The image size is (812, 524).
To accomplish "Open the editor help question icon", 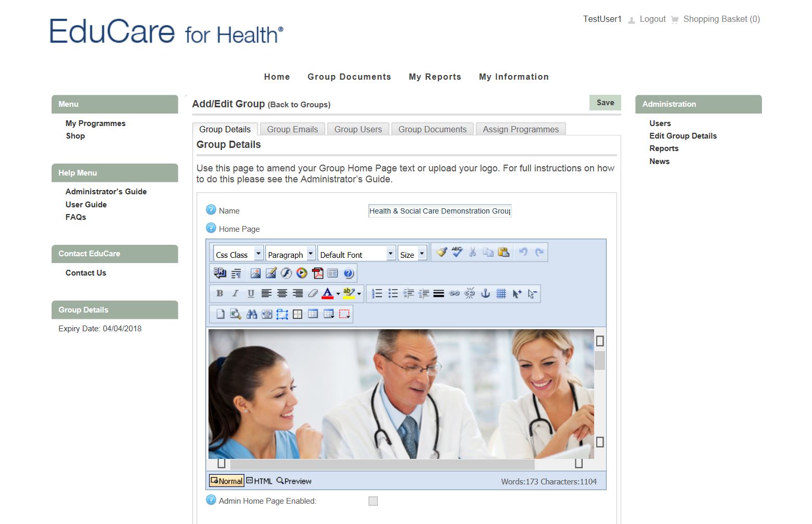I will point(349,273).
